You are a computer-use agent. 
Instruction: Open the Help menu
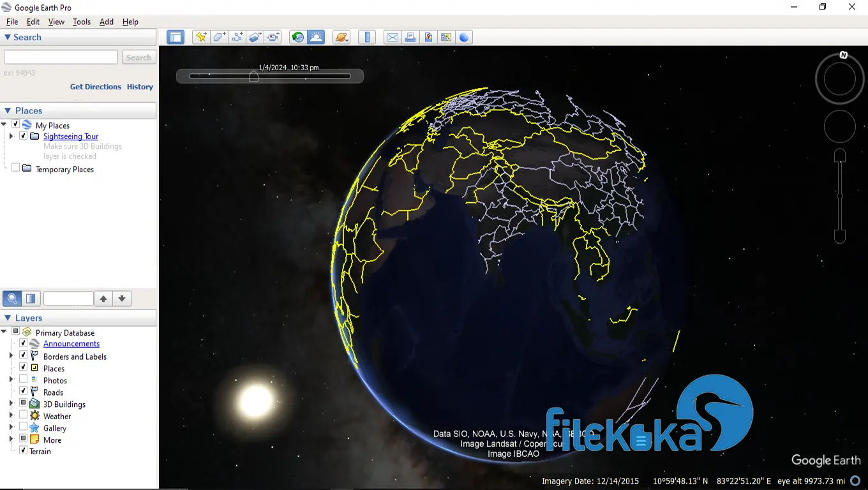tap(130, 22)
